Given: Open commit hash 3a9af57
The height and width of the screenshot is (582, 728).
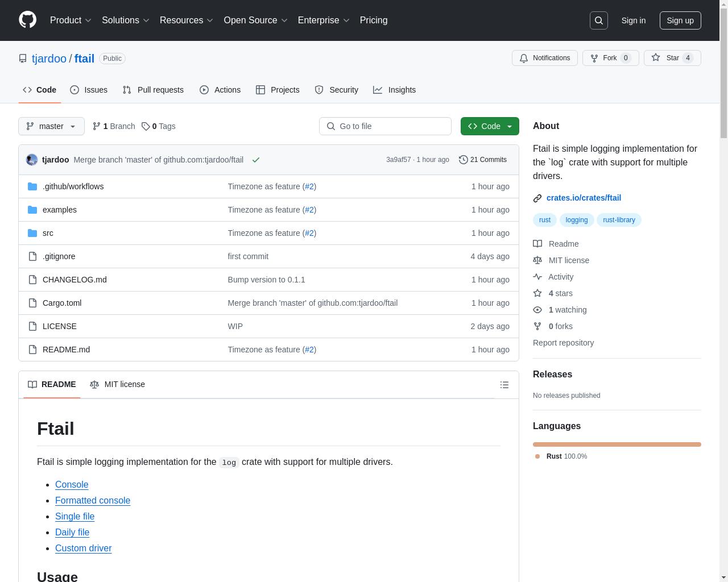Looking at the screenshot, I should [x=398, y=160].
